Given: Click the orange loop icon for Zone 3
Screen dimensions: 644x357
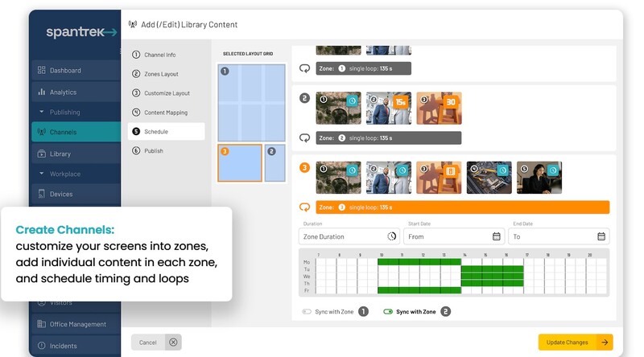Looking at the screenshot, I should click(x=304, y=207).
